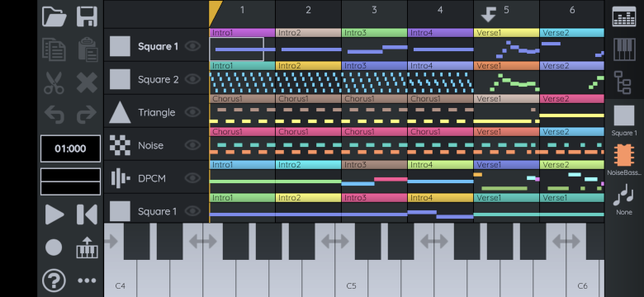This screenshot has height=297, width=644.
Task: Select the Noise channel checkerboard icon
Action: pyautogui.click(x=120, y=145)
